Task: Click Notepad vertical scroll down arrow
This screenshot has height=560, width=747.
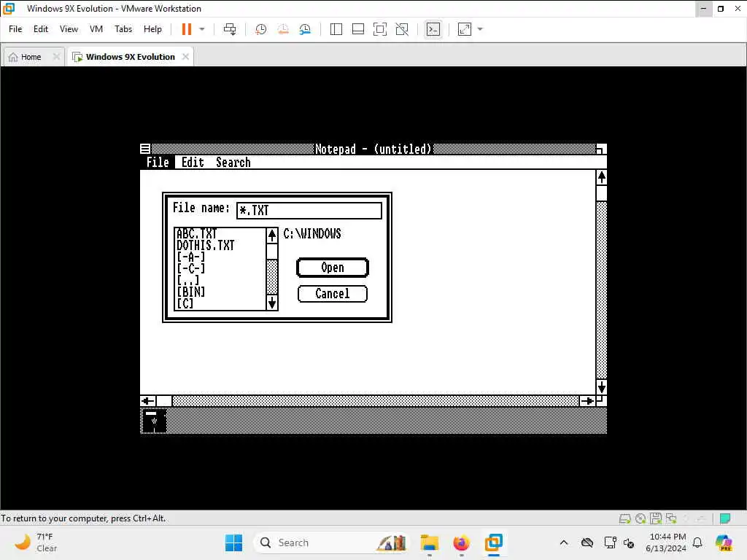Action: 601,386
